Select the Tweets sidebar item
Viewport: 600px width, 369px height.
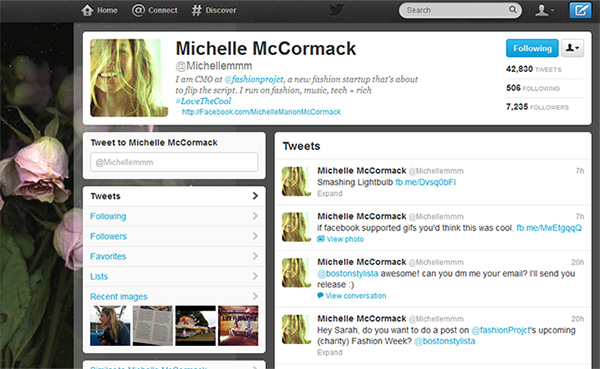pos(174,196)
